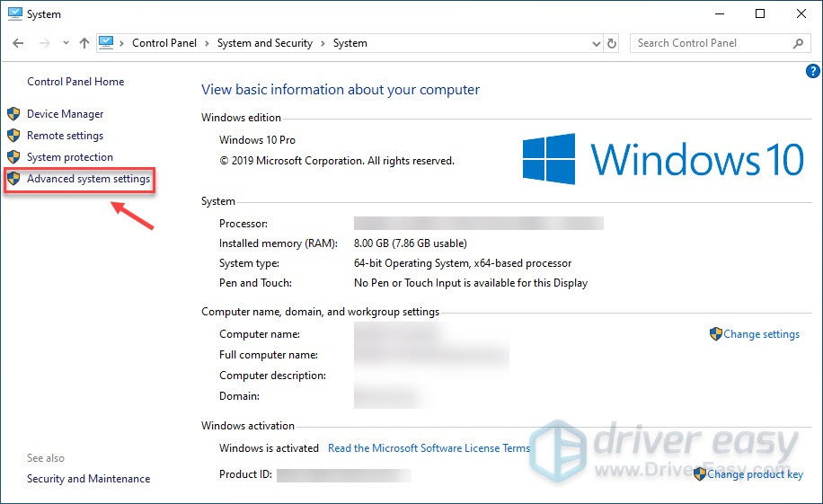Viewport: 823px width, 504px height.
Task: Select the Full computer name: label
Action: pos(269,355)
